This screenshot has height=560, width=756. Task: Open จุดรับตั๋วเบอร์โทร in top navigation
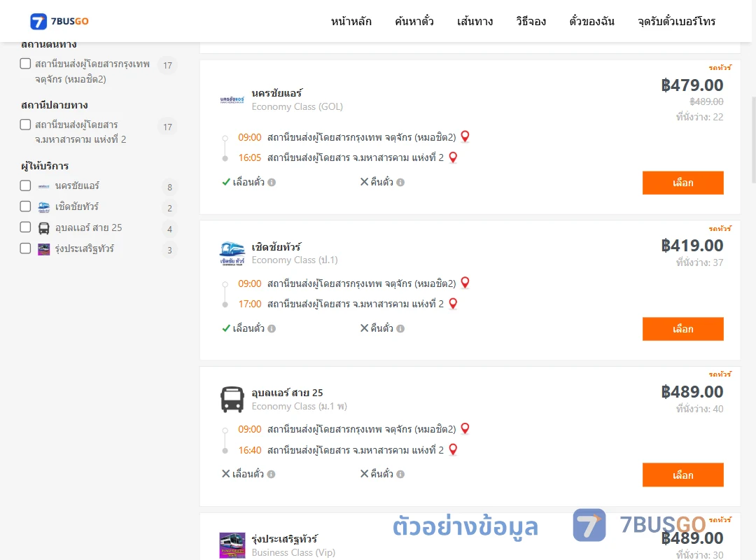point(676,21)
